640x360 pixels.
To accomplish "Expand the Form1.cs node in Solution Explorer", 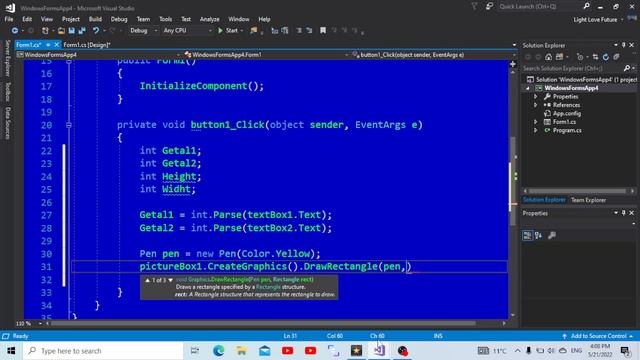I will click(536, 122).
